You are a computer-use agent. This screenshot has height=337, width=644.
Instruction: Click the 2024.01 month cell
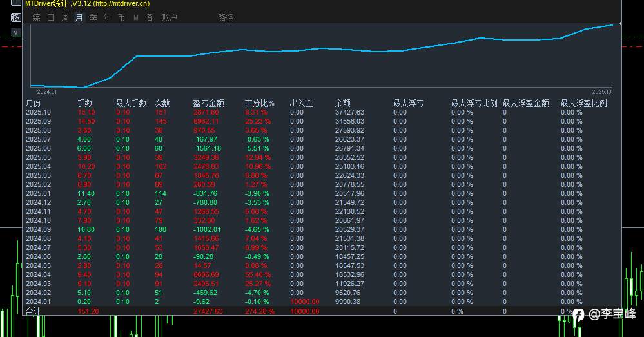tap(38, 302)
